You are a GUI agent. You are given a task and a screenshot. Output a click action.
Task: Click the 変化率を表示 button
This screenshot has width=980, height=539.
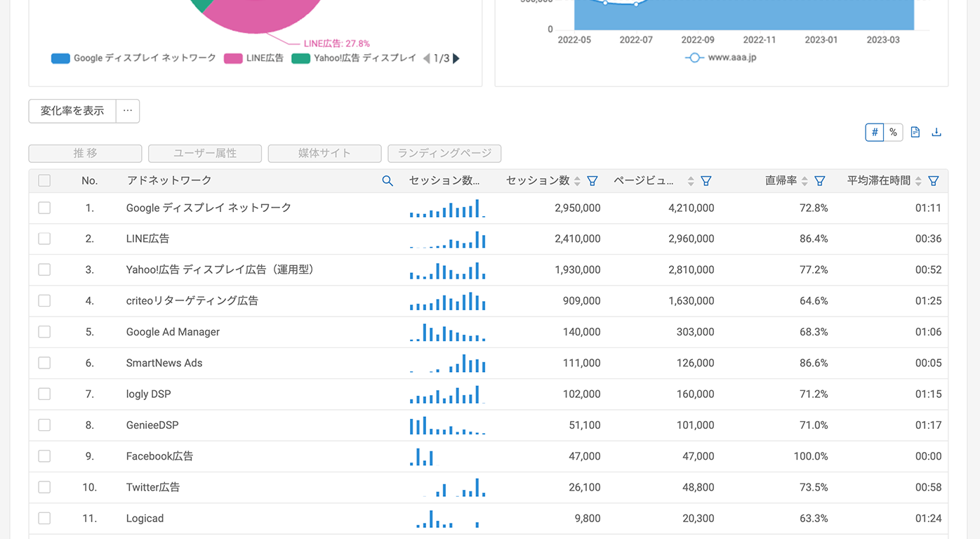pos(72,111)
